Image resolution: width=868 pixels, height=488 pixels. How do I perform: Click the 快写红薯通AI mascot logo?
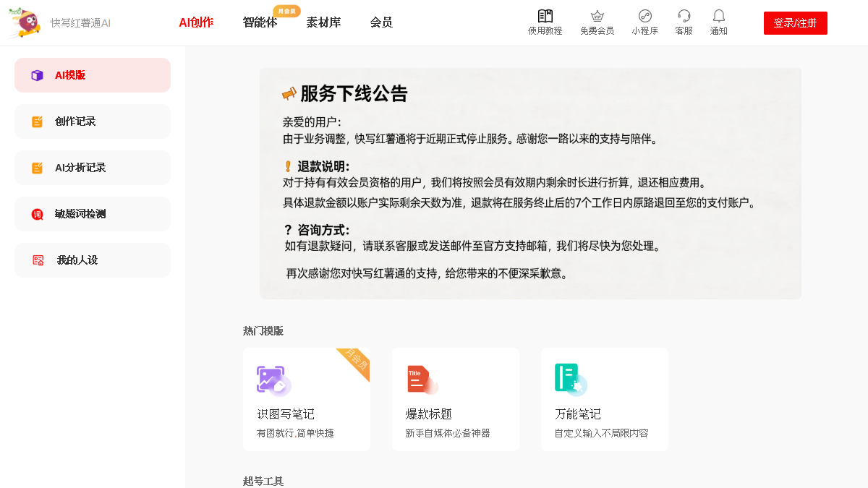tap(25, 22)
